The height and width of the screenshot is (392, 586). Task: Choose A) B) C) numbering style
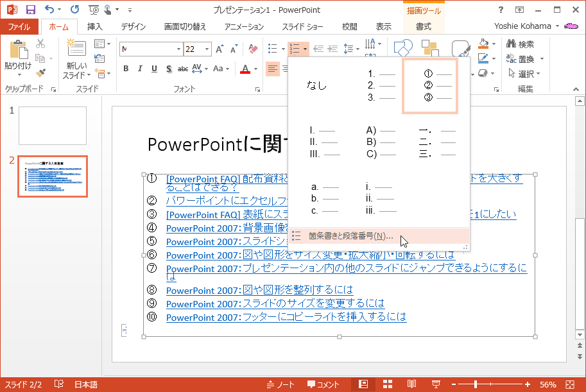click(x=381, y=142)
